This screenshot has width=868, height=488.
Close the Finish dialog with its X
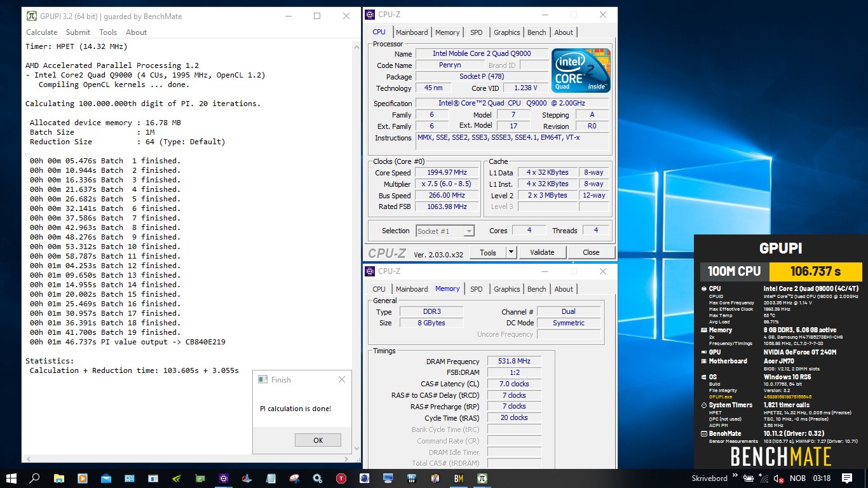(341, 379)
